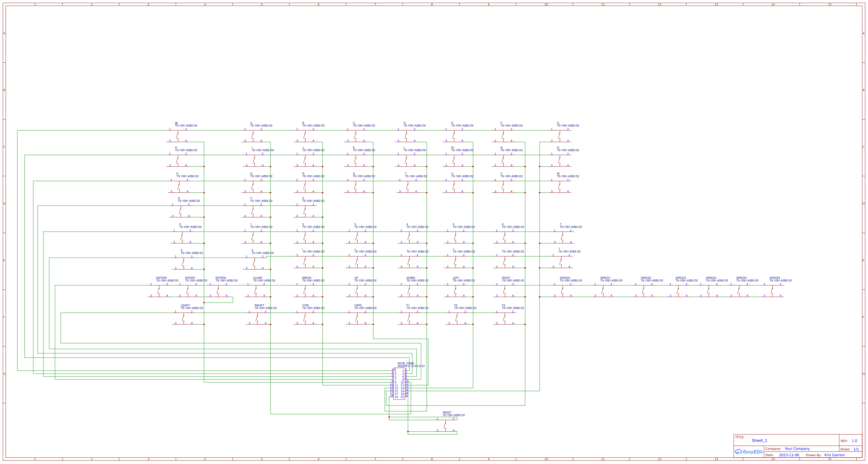Click the 'Your Company' company field
This screenshot has height=464, width=868.
click(x=797, y=448)
